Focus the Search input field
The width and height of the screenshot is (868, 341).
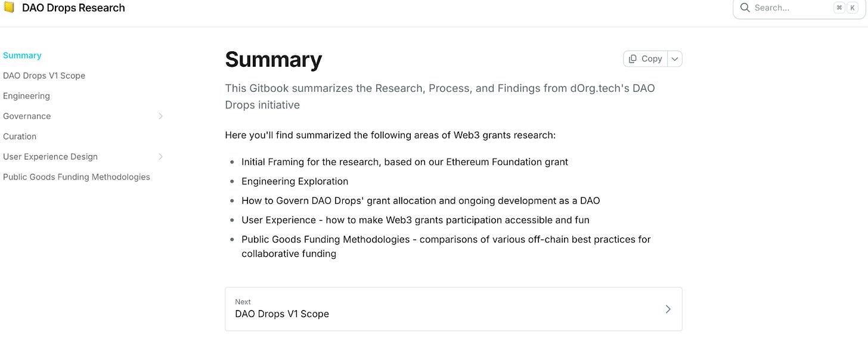(x=787, y=8)
